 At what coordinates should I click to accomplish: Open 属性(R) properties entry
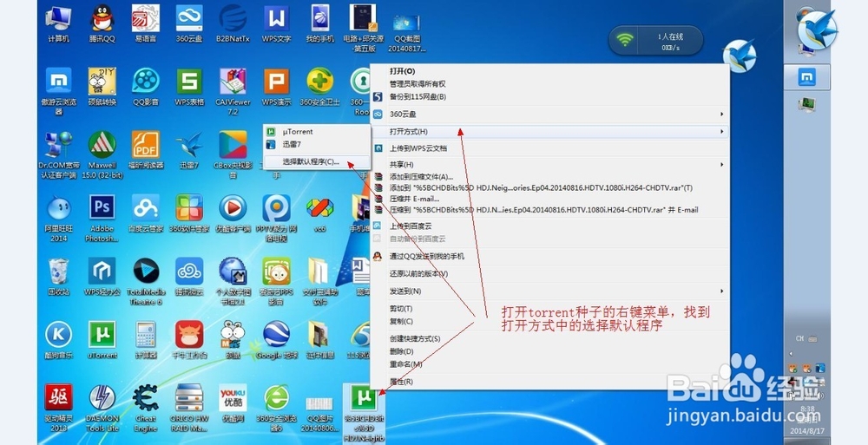coord(549,382)
